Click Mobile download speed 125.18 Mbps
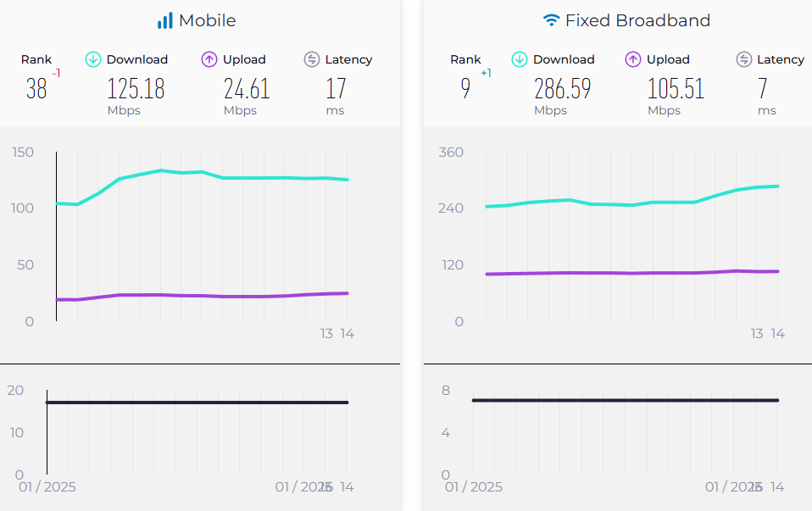Screen dimensions: 812x511 click(x=136, y=89)
